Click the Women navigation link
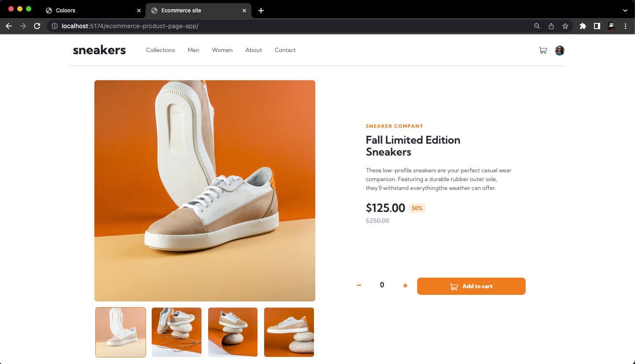 coord(222,50)
